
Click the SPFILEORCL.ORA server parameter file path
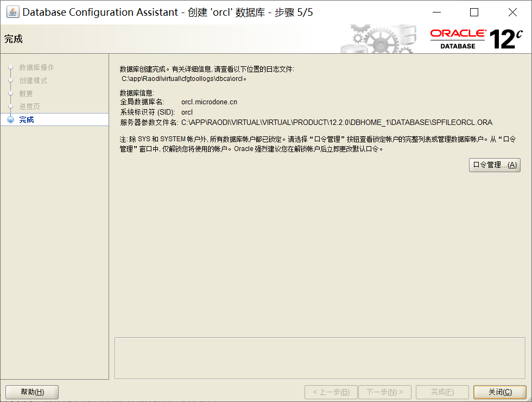pos(337,122)
